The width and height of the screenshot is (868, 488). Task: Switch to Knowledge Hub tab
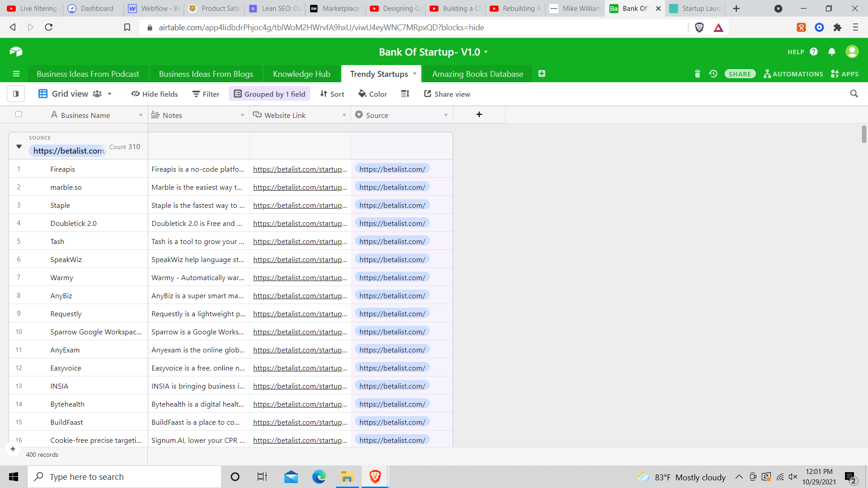[x=301, y=74]
